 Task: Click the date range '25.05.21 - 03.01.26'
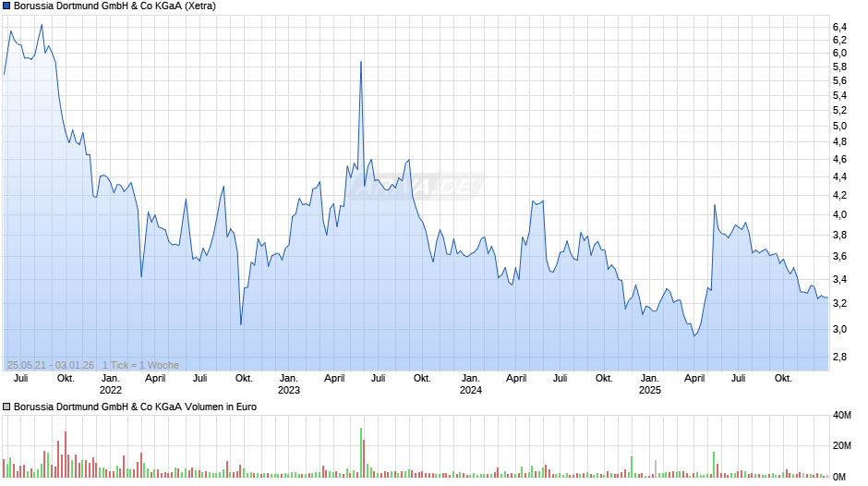coord(51,365)
